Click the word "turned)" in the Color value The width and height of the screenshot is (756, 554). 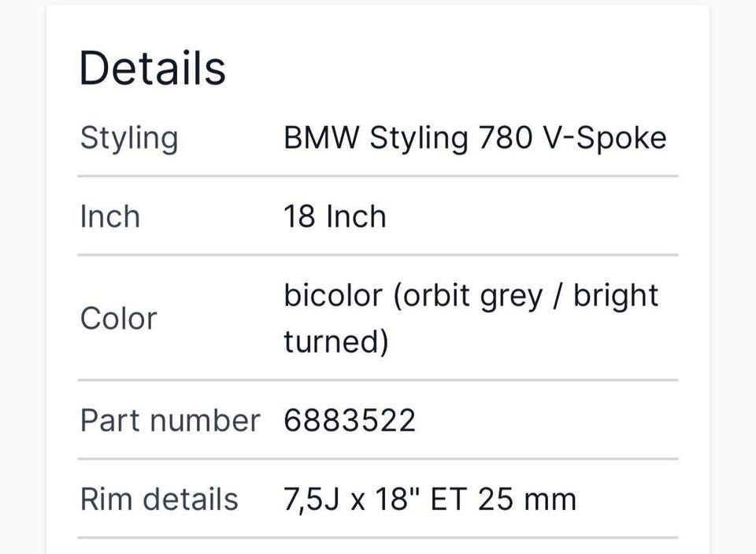click(336, 342)
